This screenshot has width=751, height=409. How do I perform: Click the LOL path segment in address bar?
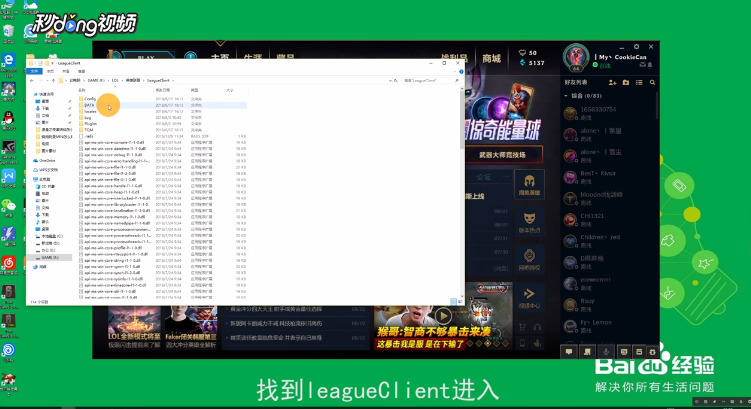click(x=115, y=80)
